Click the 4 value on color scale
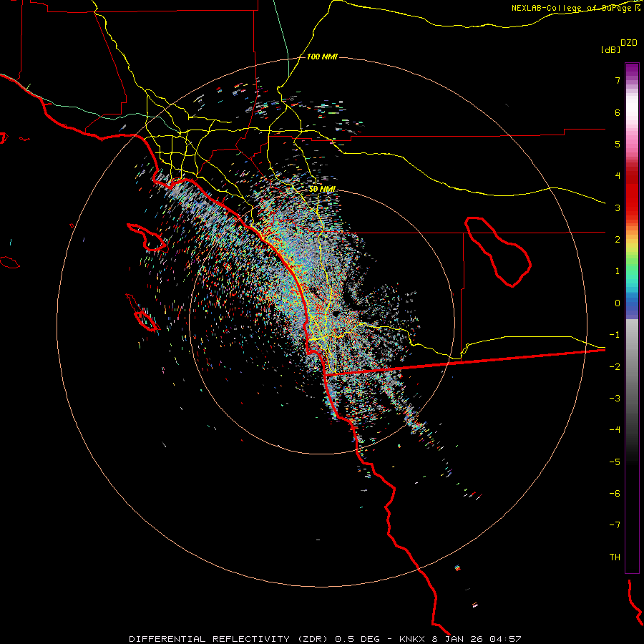 [618, 176]
